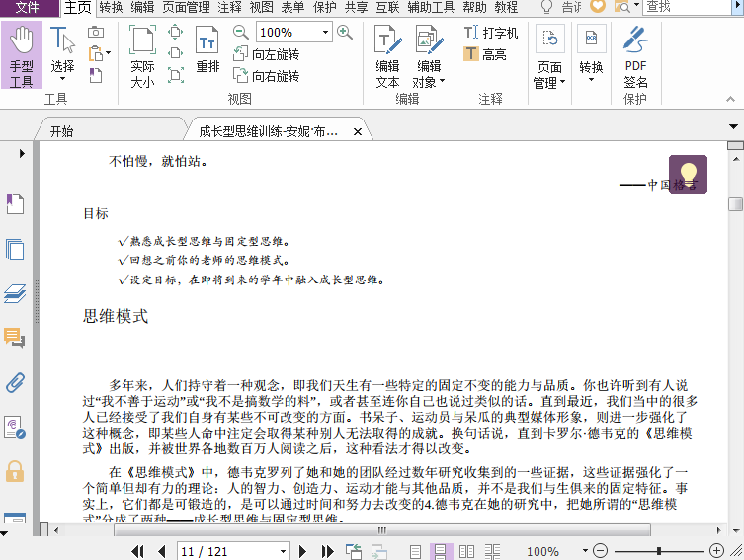Open the page number dropdown arrow
The height and width of the screenshot is (560, 744).
(x=284, y=551)
